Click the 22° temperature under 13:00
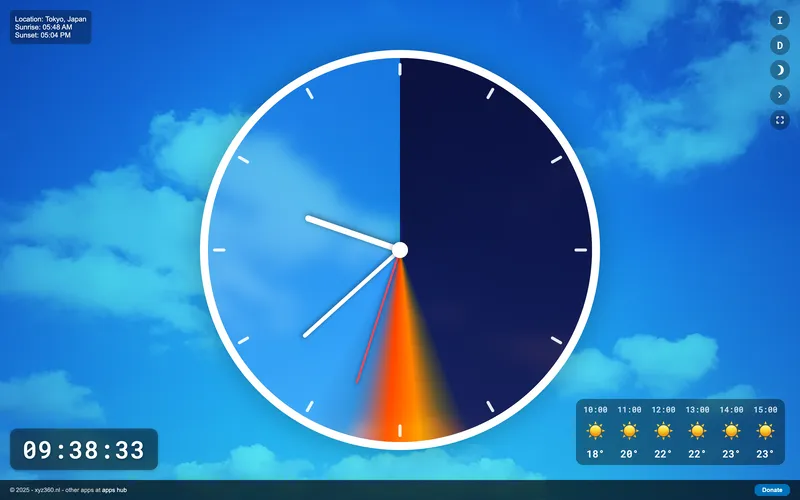Image resolution: width=800 pixels, height=500 pixels. tap(697, 454)
